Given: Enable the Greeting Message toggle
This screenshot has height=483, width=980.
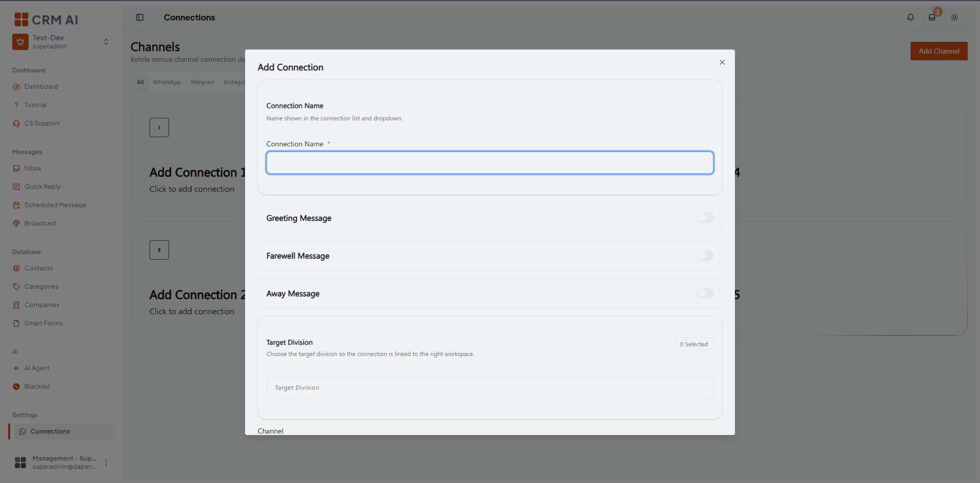Looking at the screenshot, I should (x=705, y=218).
